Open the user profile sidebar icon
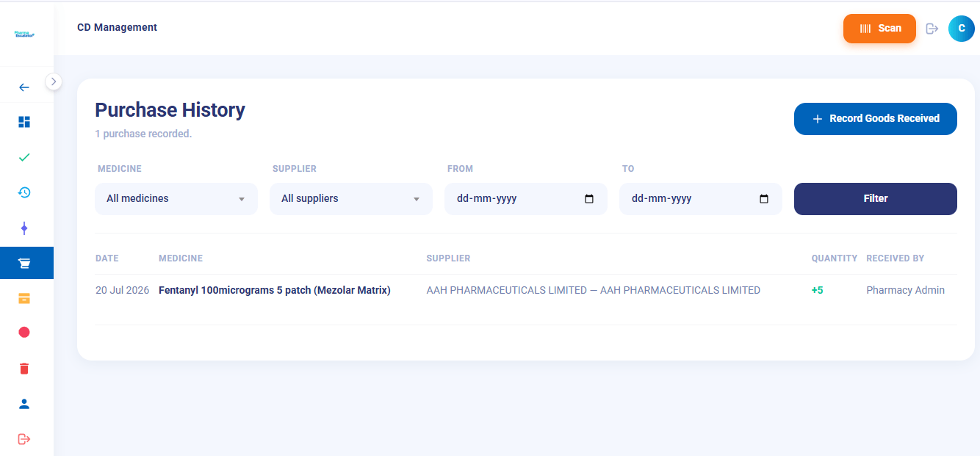980x456 pixels. 24,404
